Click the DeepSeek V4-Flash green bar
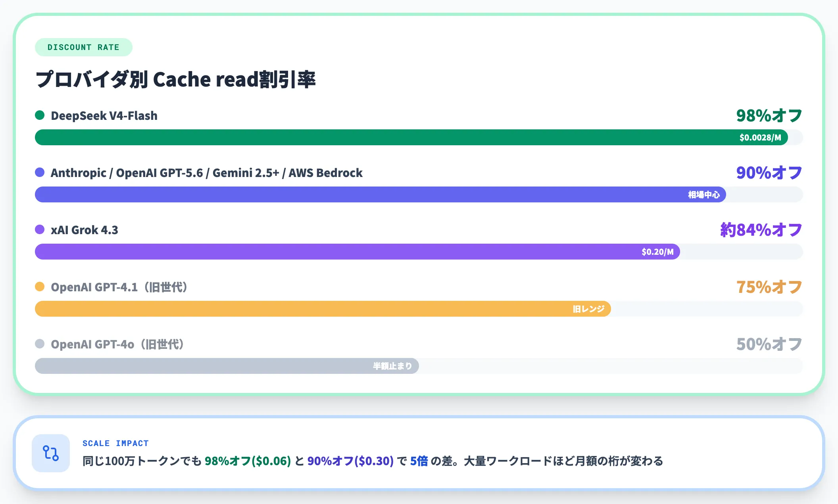 [411, 137]
